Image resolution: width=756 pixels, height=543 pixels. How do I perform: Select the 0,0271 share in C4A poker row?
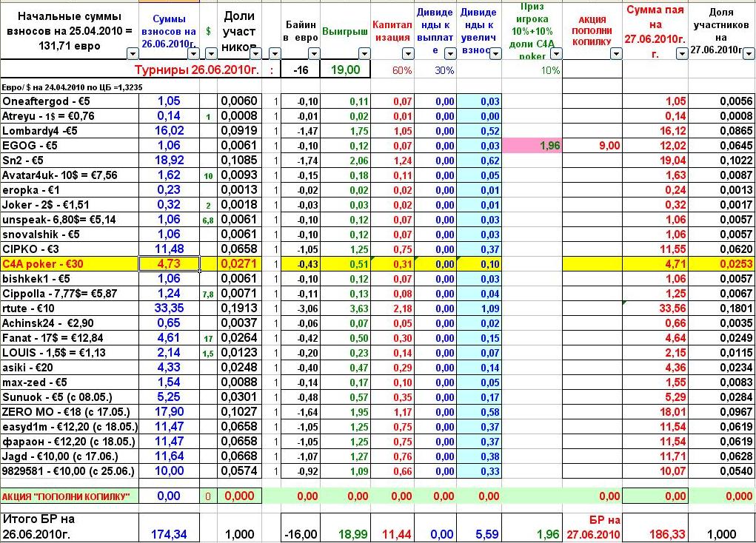click(240, 264)
